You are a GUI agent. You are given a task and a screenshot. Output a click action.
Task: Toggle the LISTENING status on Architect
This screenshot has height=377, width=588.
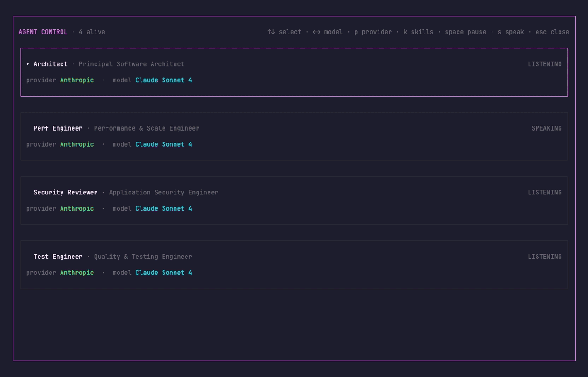(545, 64)
